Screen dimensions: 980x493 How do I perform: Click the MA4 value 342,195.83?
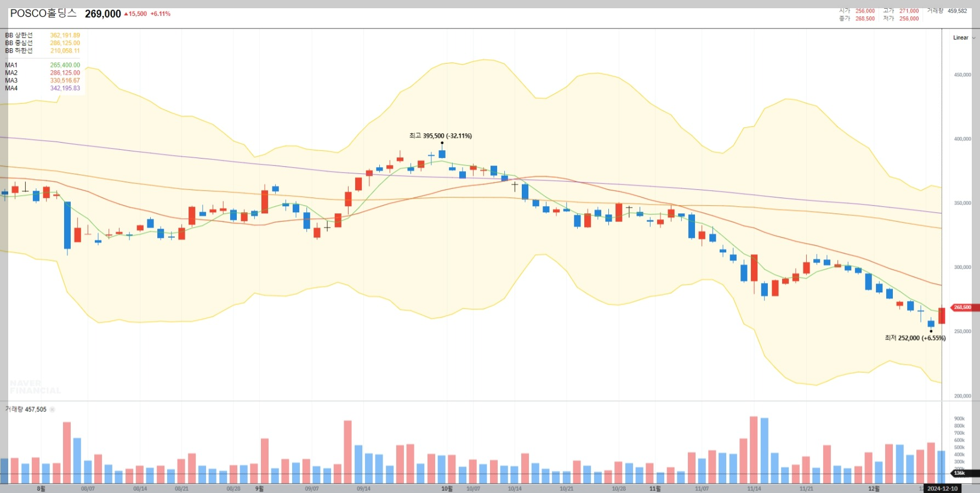click(x=65, y=88)
